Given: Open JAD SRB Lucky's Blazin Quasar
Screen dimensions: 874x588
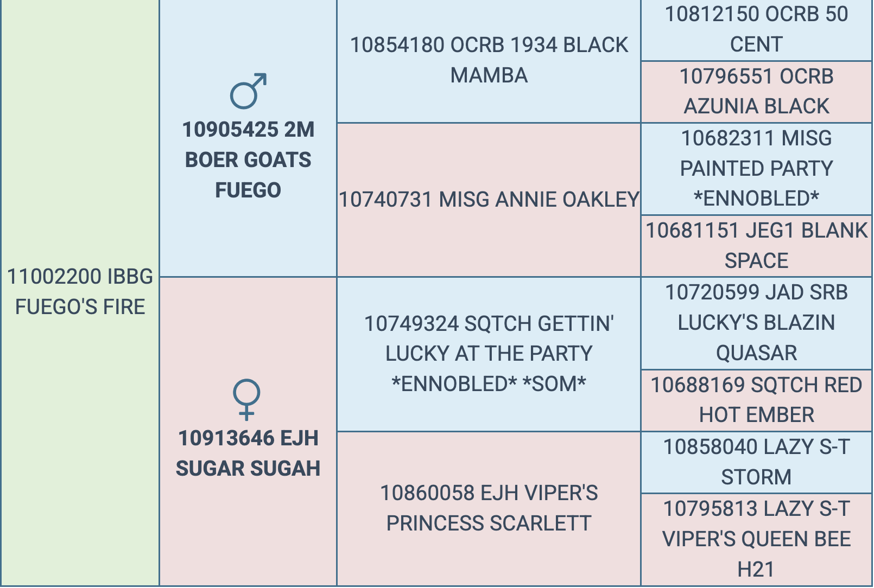Looking at the screenshot, I should (x=756, y=322).
